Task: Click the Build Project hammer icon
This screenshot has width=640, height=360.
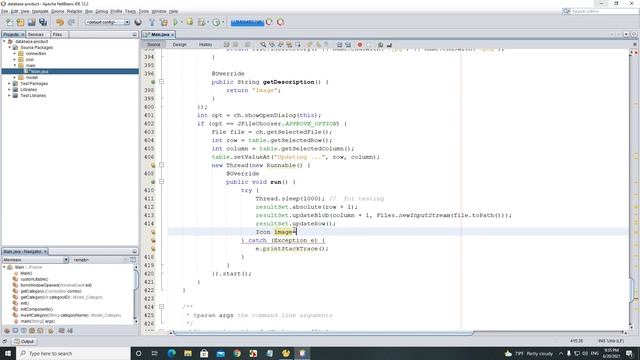Action: pos(152,22)
